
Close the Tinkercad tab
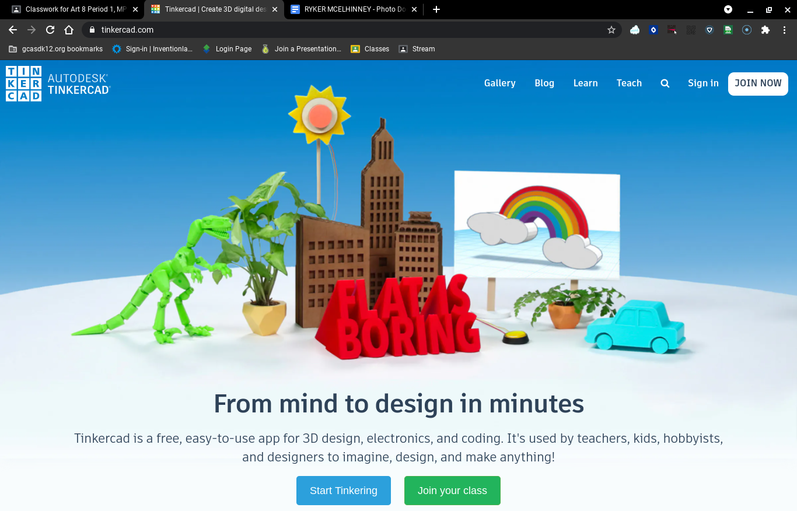(275, 9)
